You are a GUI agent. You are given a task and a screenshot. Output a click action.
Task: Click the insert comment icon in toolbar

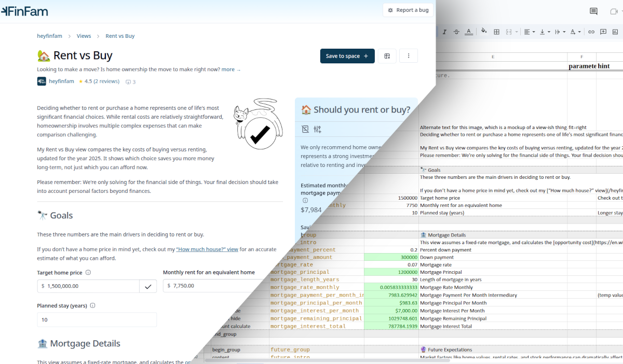coord(603,32)
